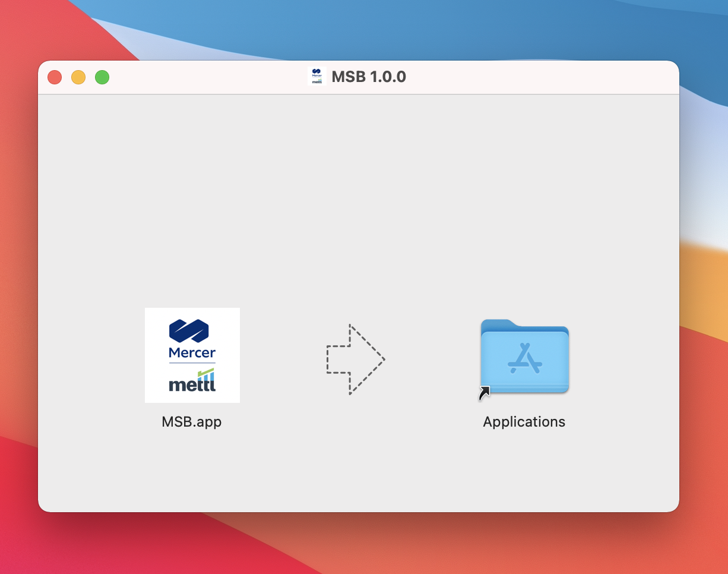Image resolution: width=728 pixels, height=574 pixels.
Task: Select the Applications folder name label
Action: (524, 422)
